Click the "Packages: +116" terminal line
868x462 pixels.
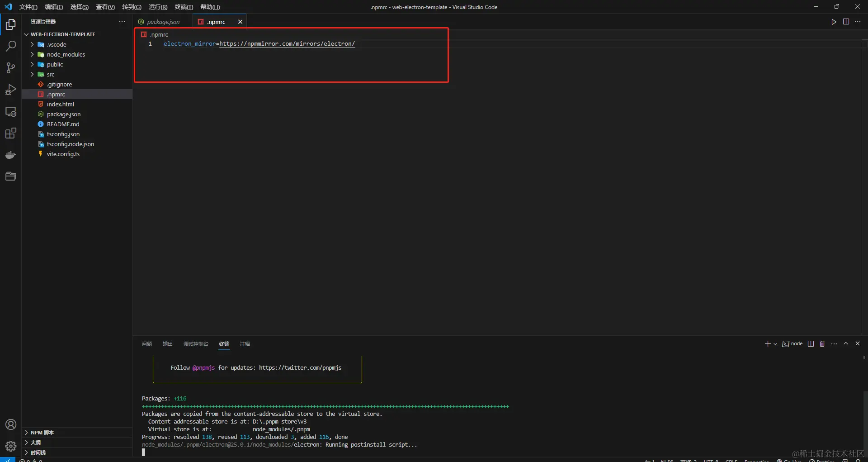click(164, 399)
